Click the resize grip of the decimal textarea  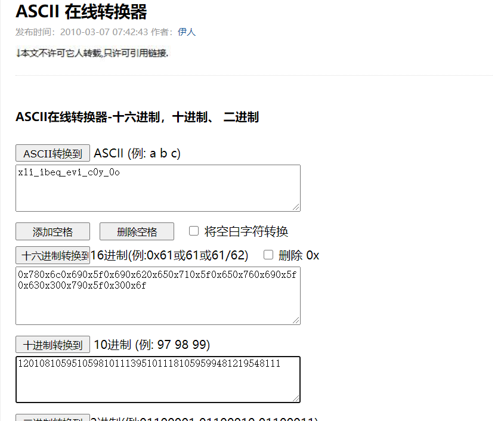(x=296, y=398)
